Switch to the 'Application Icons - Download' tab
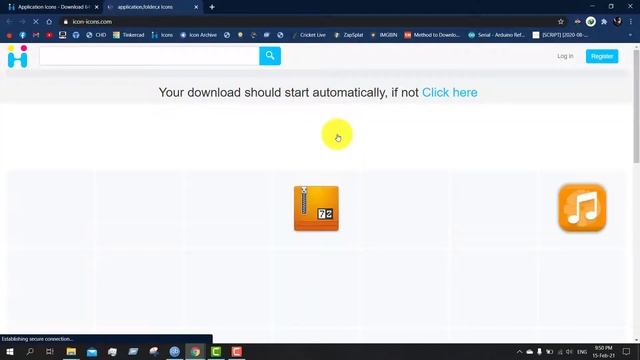640x360 pixels. 53,7
